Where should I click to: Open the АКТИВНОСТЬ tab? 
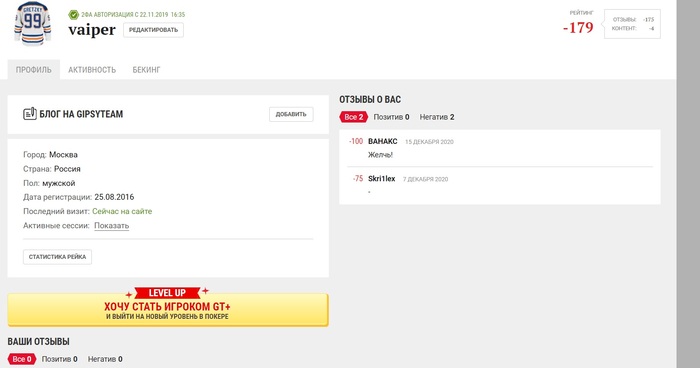pyautogui.click(x=92, y=70)
